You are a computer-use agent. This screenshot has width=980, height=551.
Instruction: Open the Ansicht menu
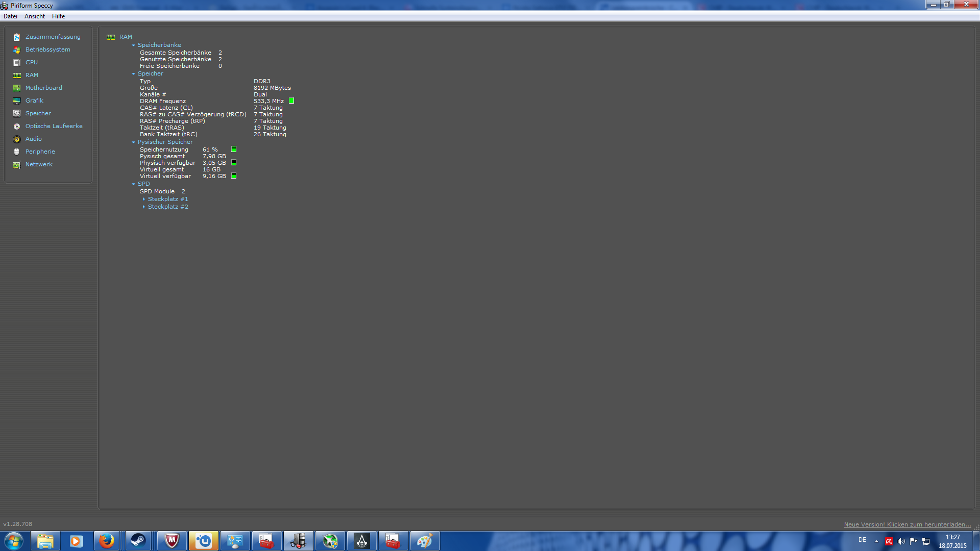35,16
